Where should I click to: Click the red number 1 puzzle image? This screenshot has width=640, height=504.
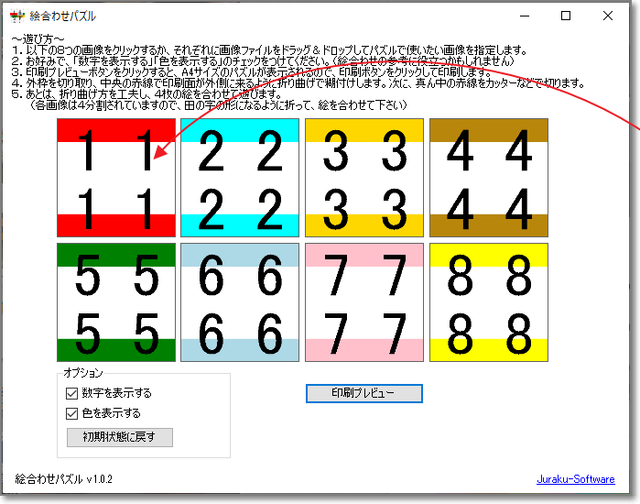coord(117,178)
